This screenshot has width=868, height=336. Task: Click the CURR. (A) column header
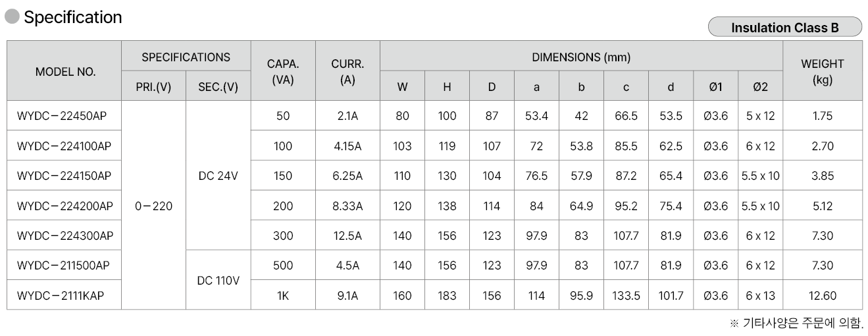347,72
